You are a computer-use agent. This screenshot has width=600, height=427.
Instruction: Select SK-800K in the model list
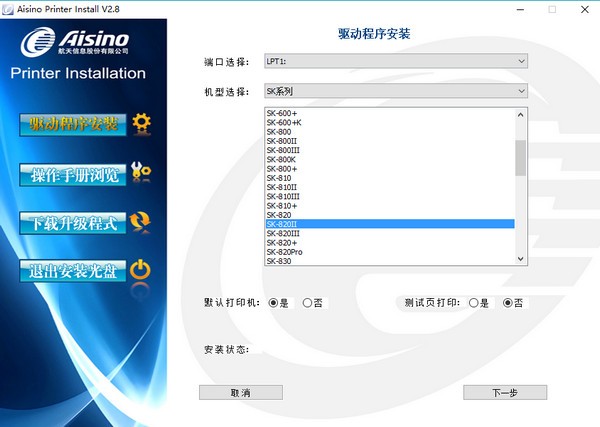point(281,159)
